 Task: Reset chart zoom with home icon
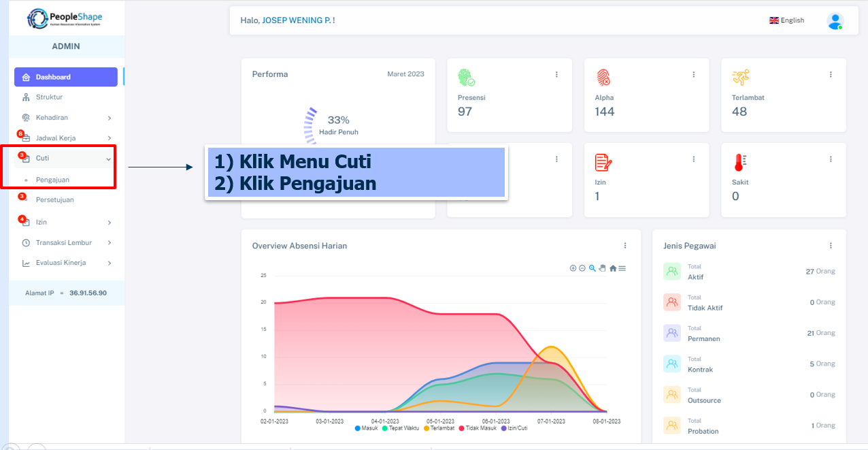point(612,268)
